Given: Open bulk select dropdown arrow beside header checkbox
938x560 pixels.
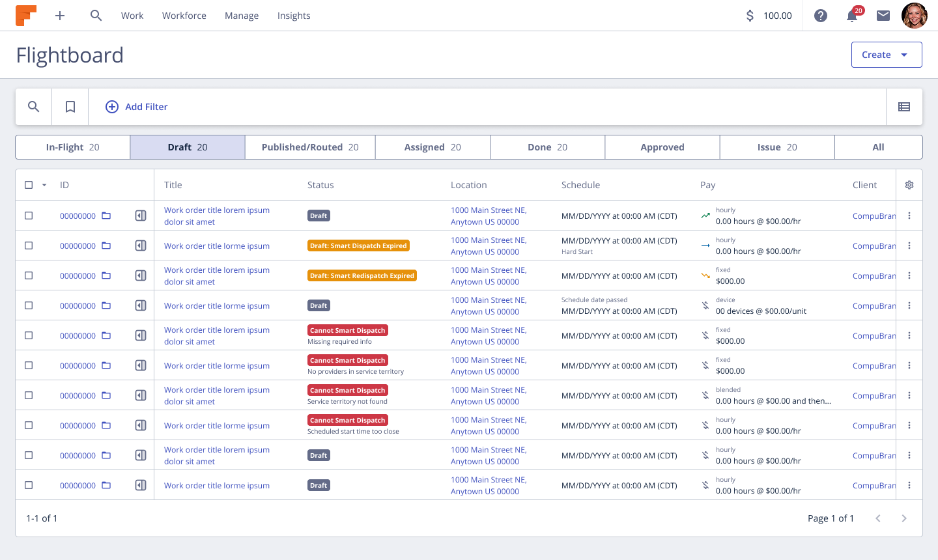Looking at the screenshot, I should click(44, 185).
